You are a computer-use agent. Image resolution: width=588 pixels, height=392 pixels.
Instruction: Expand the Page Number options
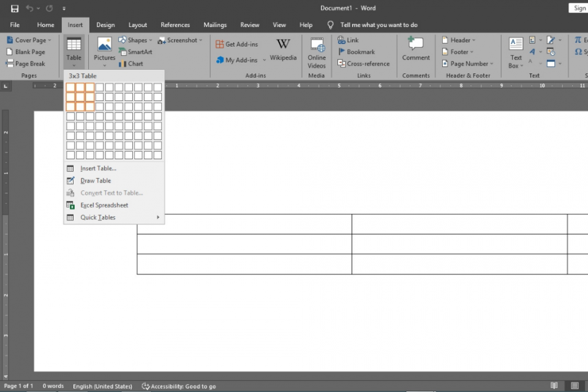point(467,64)
